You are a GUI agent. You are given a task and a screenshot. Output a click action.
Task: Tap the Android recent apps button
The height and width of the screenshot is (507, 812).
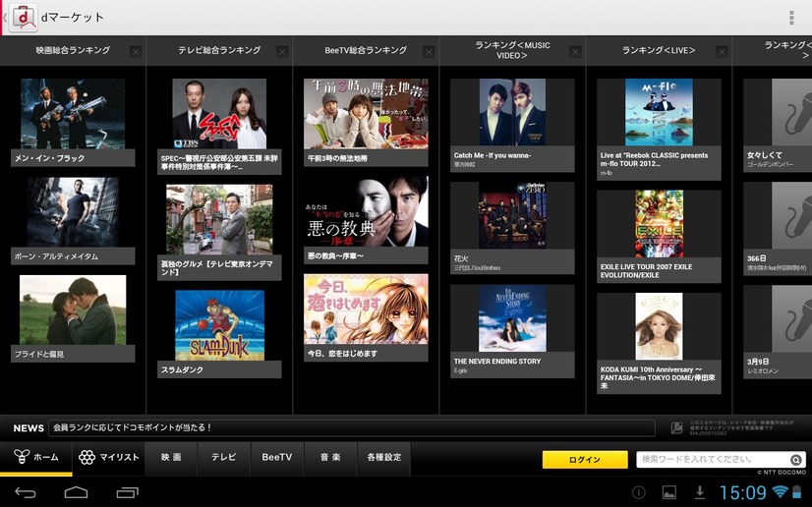point(128,492)
